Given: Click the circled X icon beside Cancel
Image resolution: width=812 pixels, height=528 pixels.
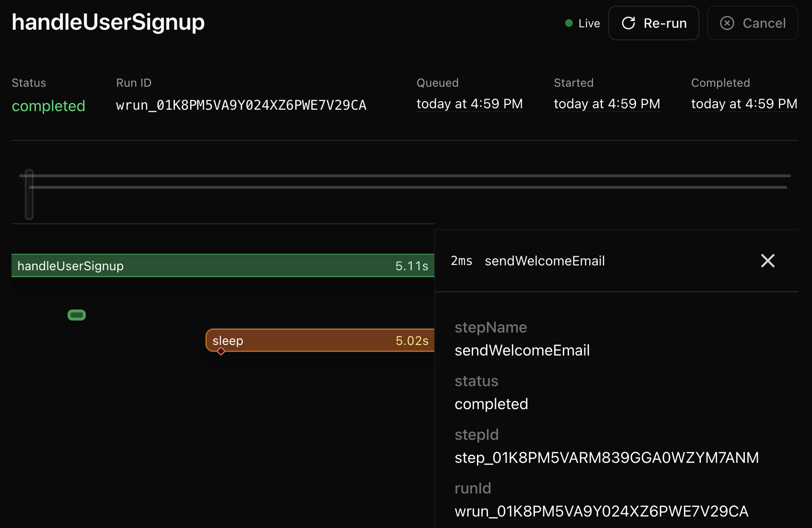Looking at the screenshot, I should pyautogui.click(x=727, y=23).
